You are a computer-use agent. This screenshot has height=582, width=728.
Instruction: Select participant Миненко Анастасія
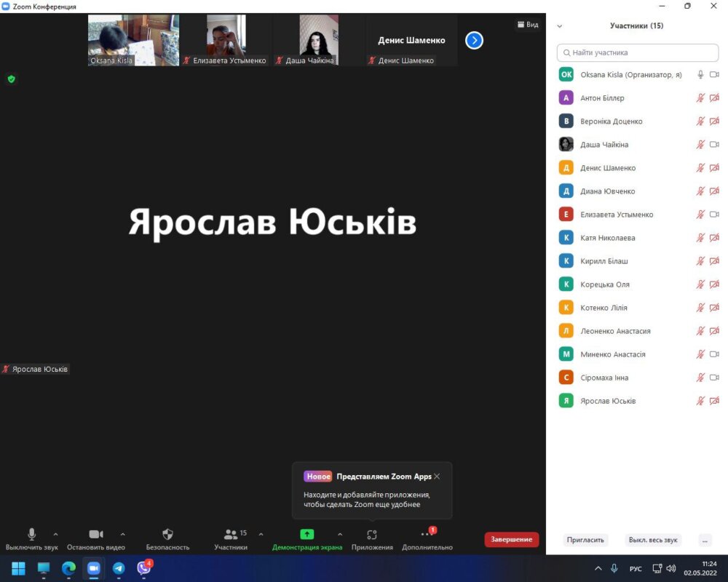tap(638, 354)
